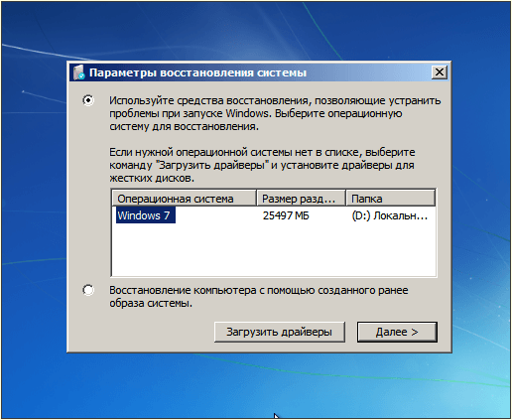512x420 pixels.
Task: Close the Параметры восстановления системы dialog
Action: tap(440, 71)
